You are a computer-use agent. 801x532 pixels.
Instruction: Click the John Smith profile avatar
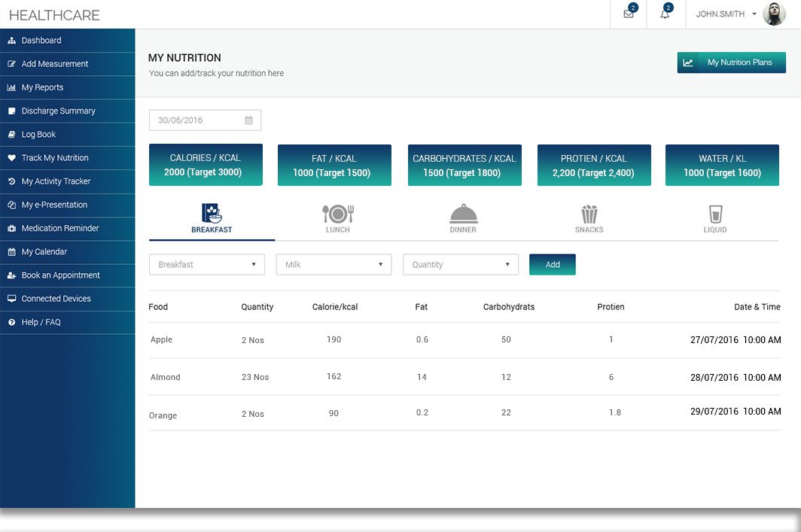click(x=774, y=14)
